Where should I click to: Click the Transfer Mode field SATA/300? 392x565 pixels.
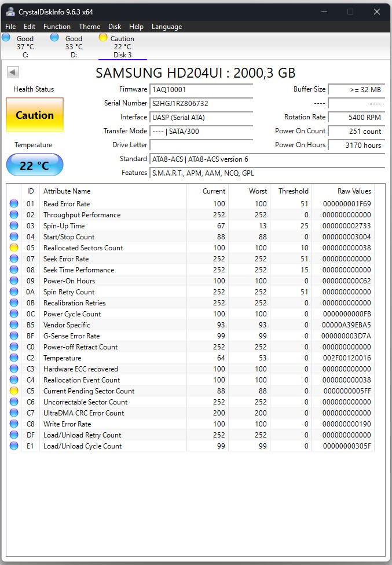point(202,131)
